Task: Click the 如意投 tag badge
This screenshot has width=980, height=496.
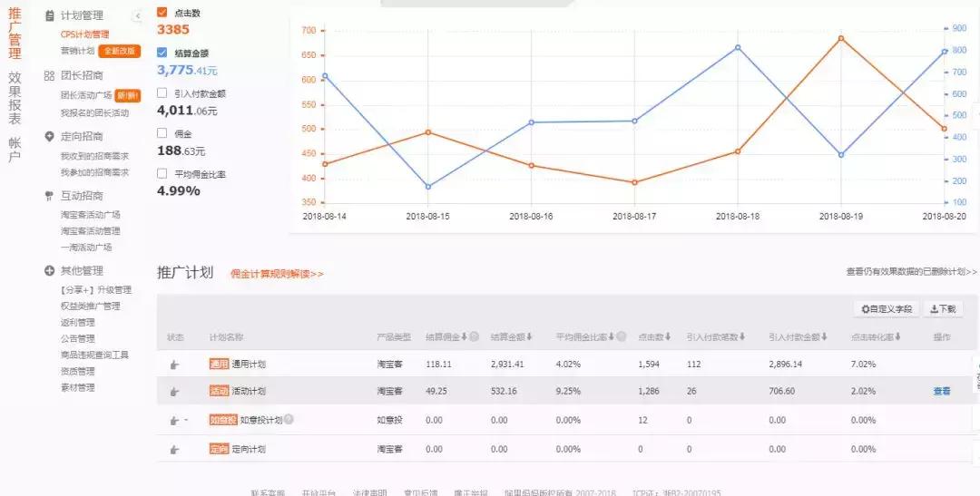Action: tap(223, 420)
